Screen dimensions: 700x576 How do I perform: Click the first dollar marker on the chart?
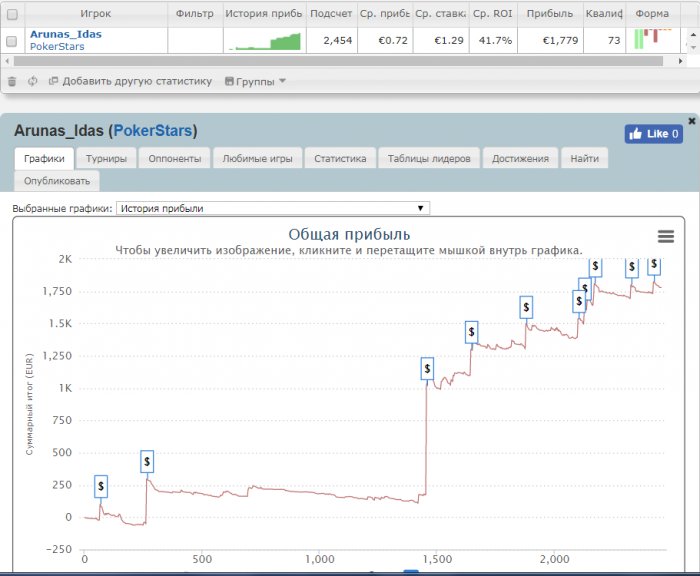(x=101, y=486)
